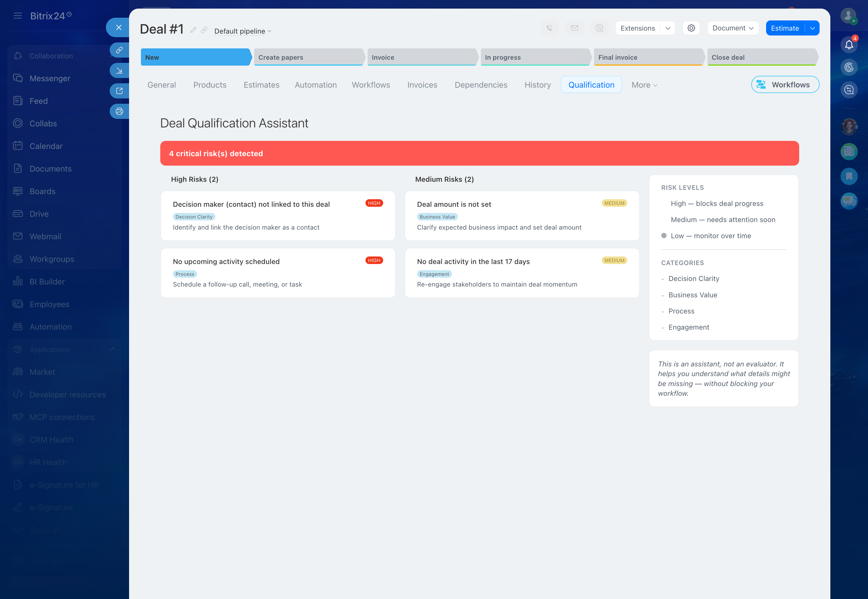This screenshot has width=868, height=599.
Task: Open the History tab
Action: pyautogui.click(x=537, y=85)
